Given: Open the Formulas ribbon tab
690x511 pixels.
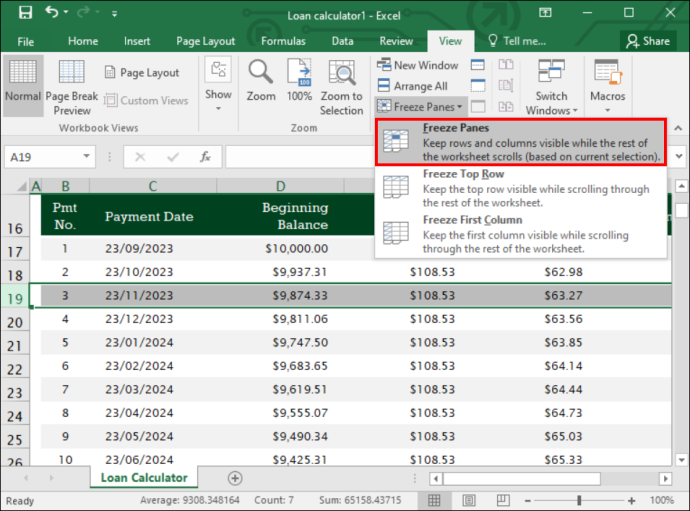Looking at the screenshot, I should pyautogui.click(x=283, y=41).
